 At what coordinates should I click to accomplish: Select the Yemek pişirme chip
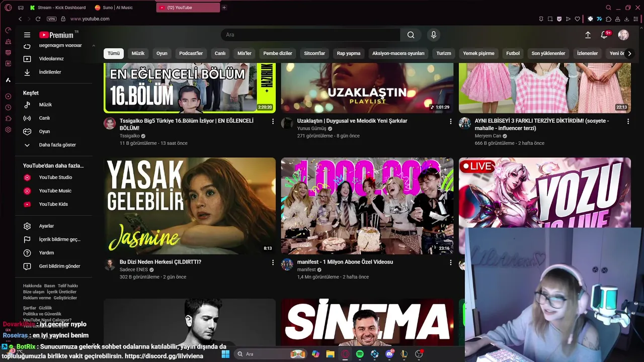(x=478, y=53)
